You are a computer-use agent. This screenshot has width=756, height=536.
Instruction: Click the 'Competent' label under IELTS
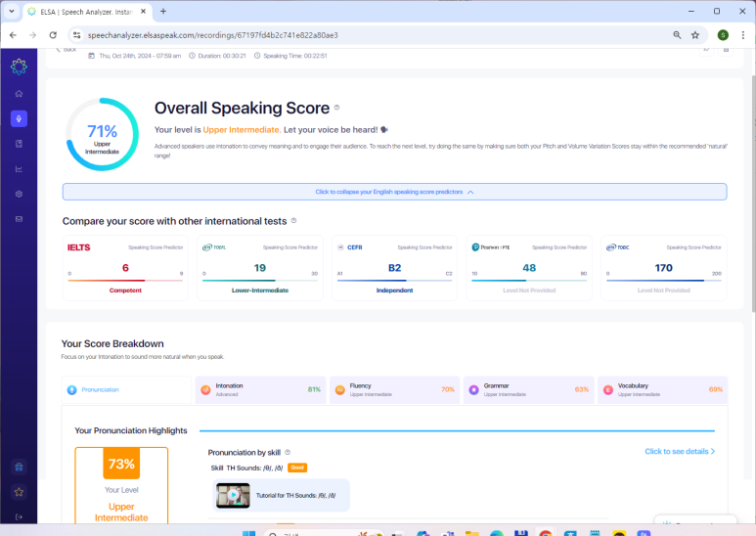pyautogui.click(x=125, y=290)
